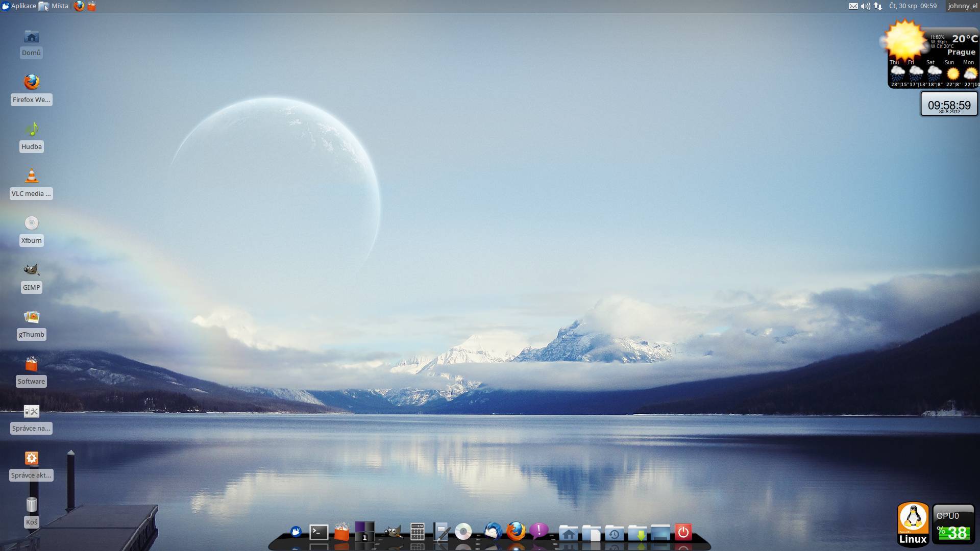The height and width of the screenshot is (551, 980).
Task: Select the Hudba music desktop icon
Action: tap(31, 137)
